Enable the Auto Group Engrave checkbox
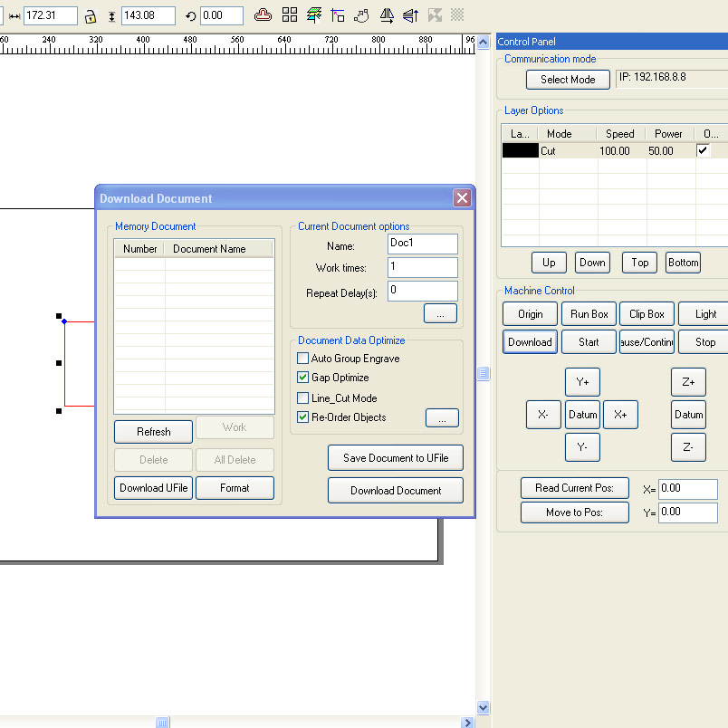Viewport: 728px width, 728px height. click(x=303, y=359)
